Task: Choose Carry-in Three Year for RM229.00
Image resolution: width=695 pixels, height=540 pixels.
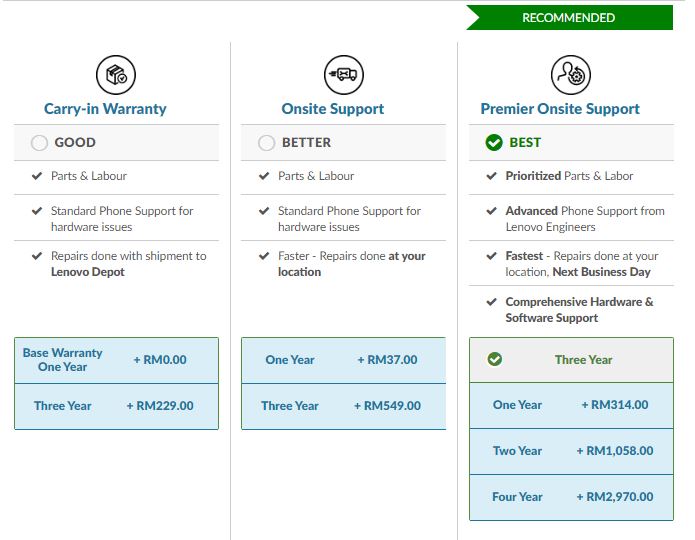Action: [x=116, y=406]
